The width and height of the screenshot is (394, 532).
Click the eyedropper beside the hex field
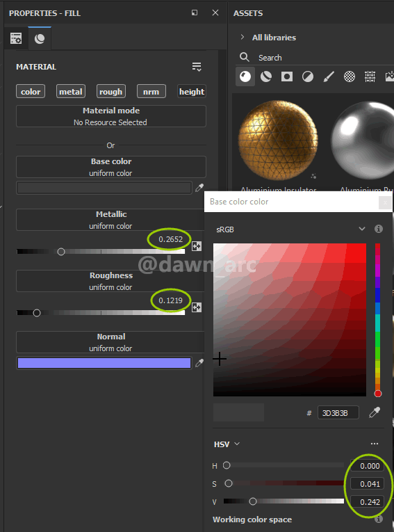(375, 412)
